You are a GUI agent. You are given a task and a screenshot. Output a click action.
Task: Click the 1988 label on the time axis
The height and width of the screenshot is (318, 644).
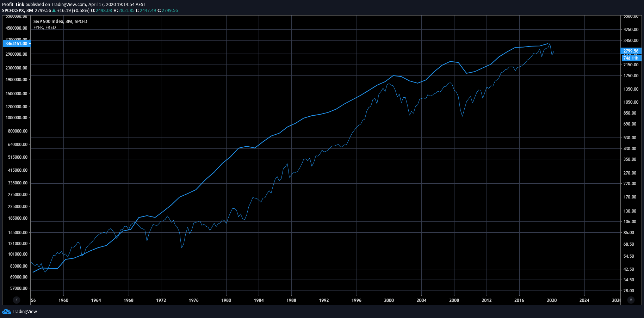[x=291, y=300]
